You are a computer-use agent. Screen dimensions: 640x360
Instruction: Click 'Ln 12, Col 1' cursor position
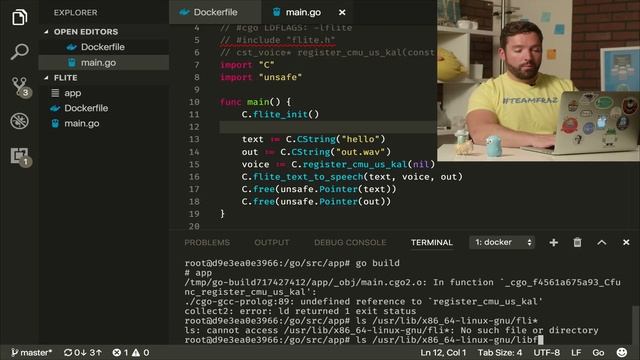[x=443, y=353]
